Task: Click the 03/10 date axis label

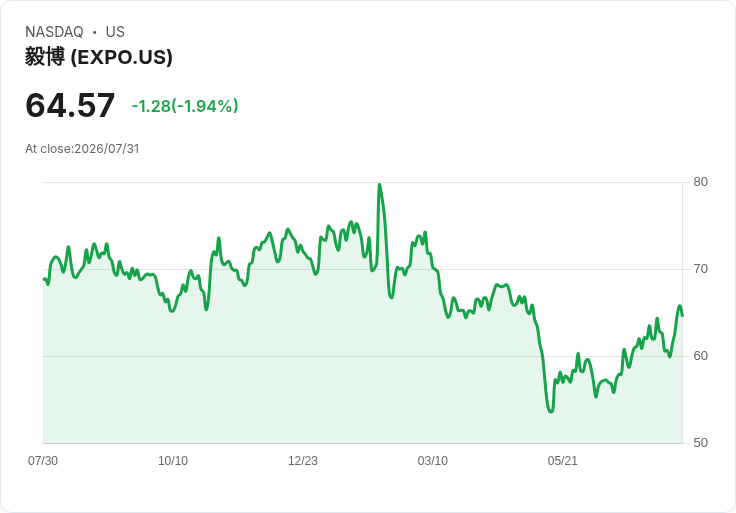Action: click(432, 461)
